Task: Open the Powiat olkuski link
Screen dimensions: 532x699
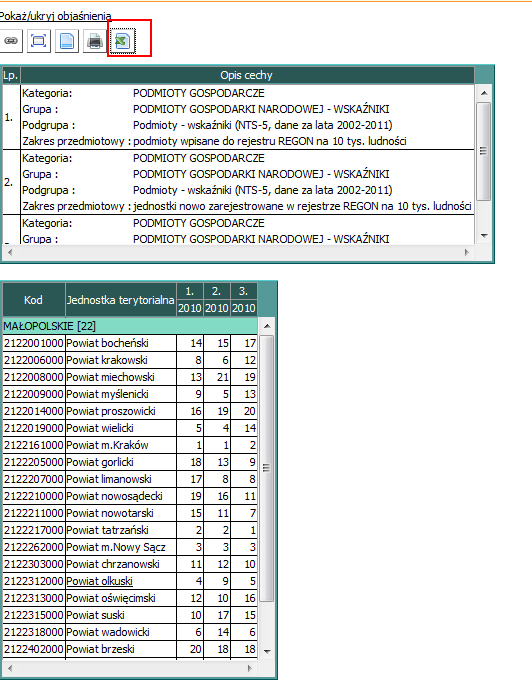Action: coord(99,581)
